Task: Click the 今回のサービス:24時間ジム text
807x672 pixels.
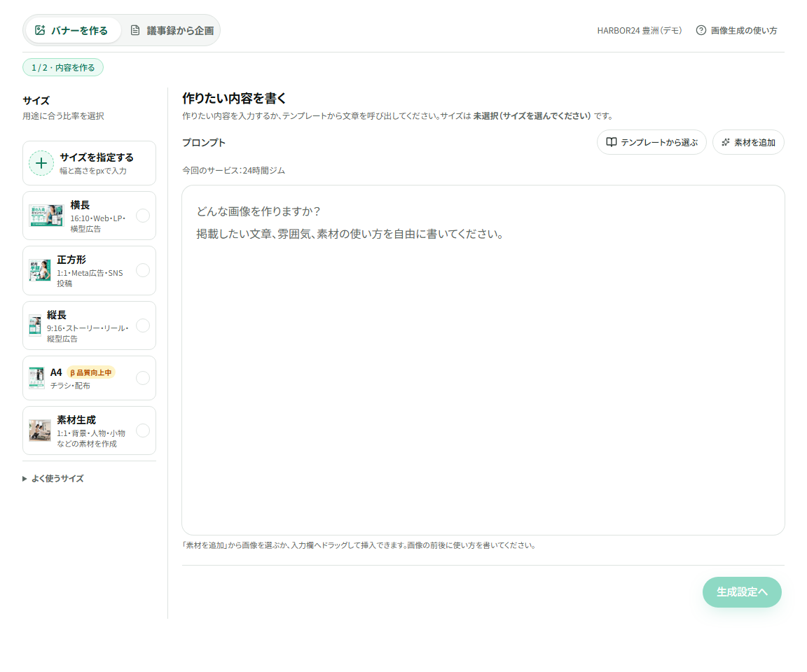Action: [x=234, y=170]
